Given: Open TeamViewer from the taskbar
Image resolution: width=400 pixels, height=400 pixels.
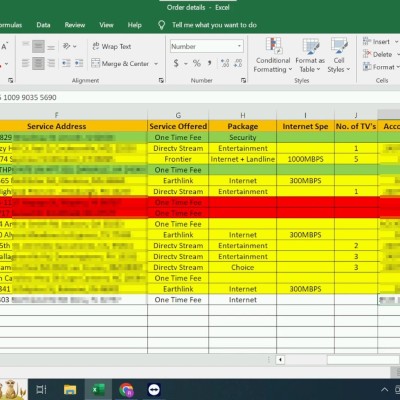Looking at the screenshot, I should pyautogui.click(x=154, y=389).
